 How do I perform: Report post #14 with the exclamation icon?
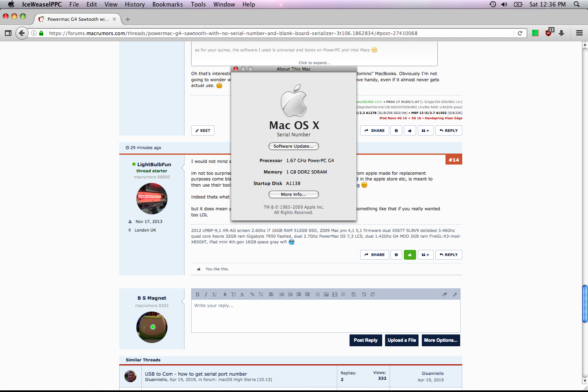(396, 255)
